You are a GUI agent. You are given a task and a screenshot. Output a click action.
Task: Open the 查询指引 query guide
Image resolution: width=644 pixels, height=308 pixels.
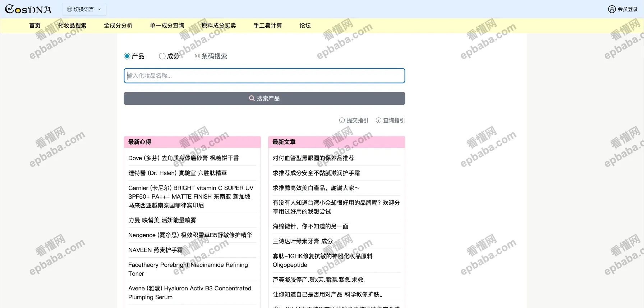tap(390, 121)
